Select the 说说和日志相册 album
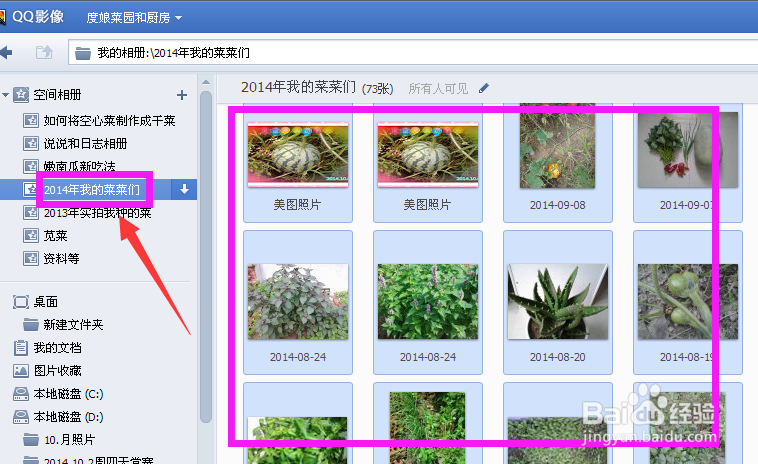This screenshot has height=464, width=758. pos(85,144)
